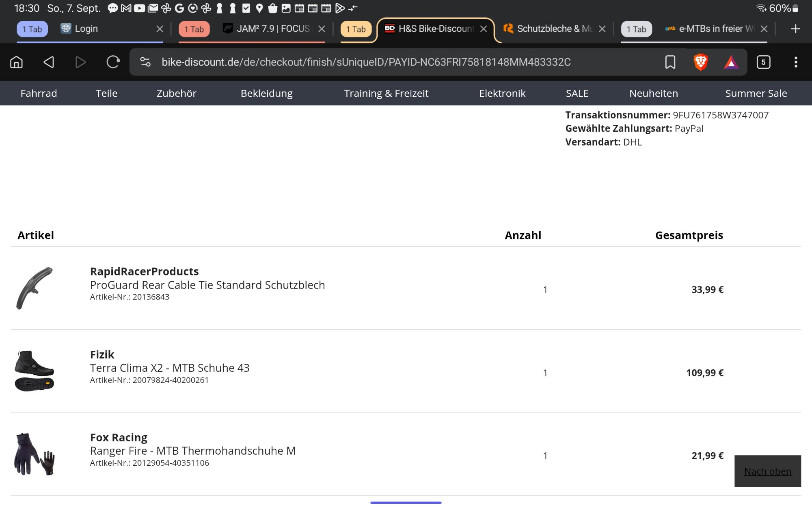Viewport: 812px width, 508px height.
Task: Open Brave Rewards triangle icon
Action: pyautogui.click(x=731, y=62)
